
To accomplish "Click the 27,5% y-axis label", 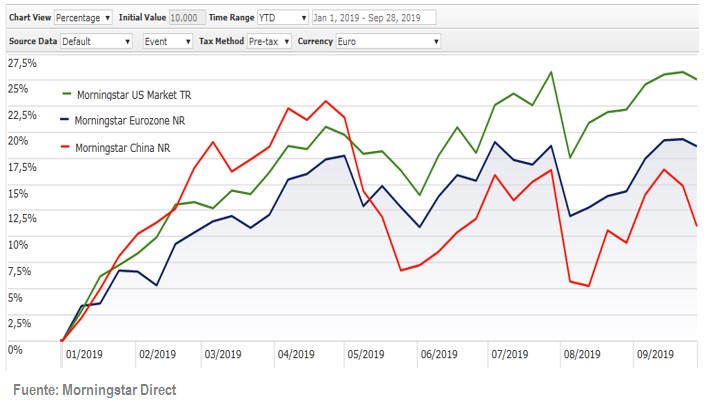I will click(x=22, y=62).
